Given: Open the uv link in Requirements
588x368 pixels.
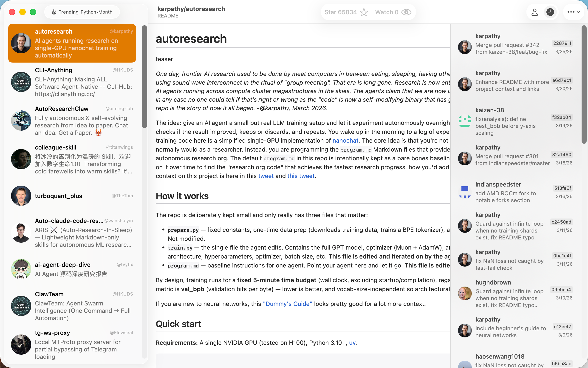Looking at the screenshot, I should [x=352, y=343].
